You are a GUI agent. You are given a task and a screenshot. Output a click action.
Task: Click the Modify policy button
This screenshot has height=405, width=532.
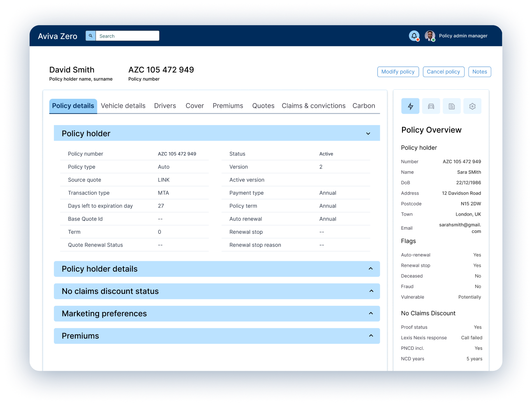398,72
